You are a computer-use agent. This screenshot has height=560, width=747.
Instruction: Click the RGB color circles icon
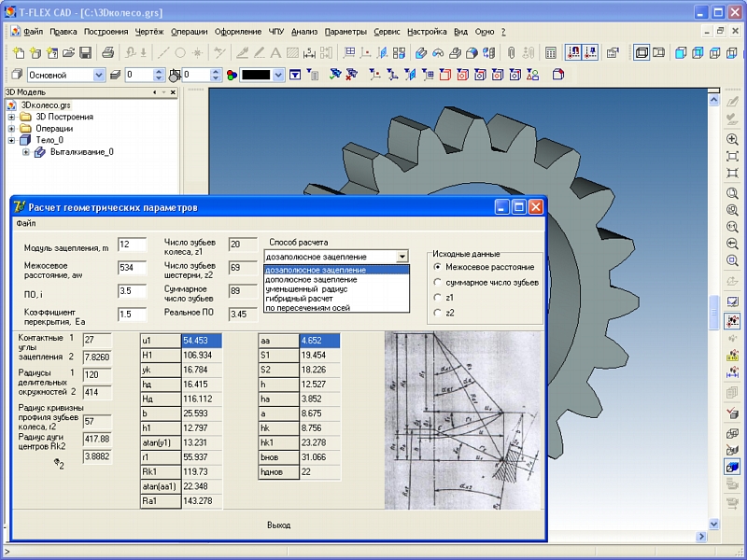point(232,75)
